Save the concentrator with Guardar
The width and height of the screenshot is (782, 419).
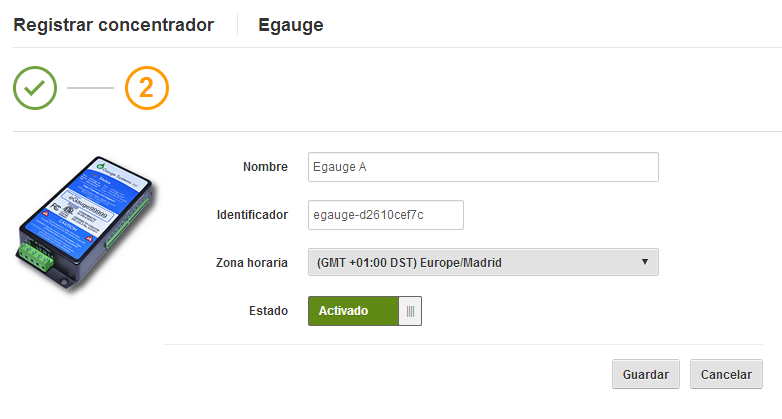click(x=646, y=374)
